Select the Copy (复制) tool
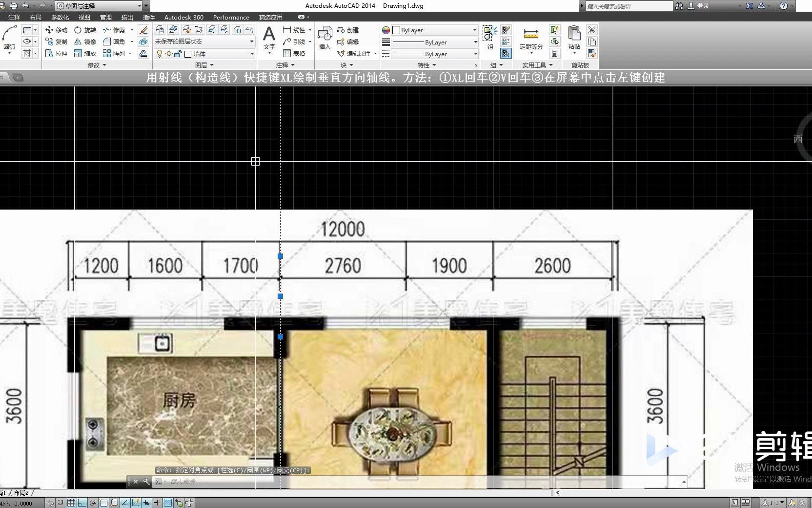 pos(56,42)
